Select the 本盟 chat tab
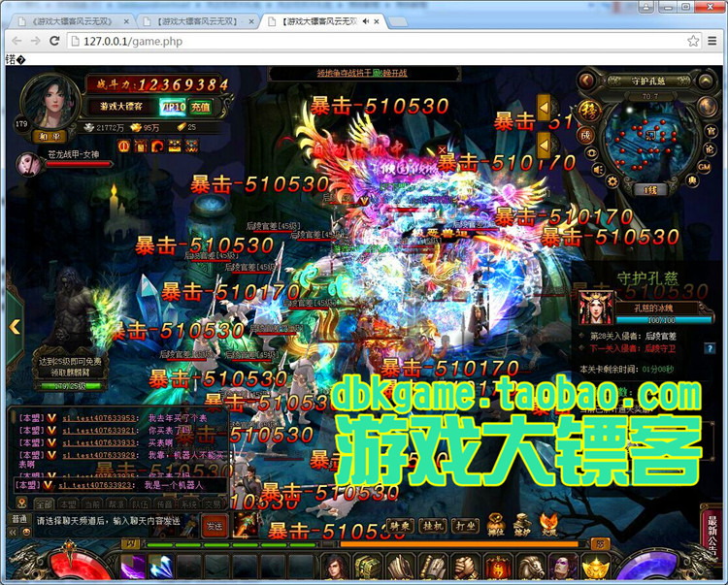The height and width of the screenshot is (585, 728). pyautogui.click(x=68, y=504)
